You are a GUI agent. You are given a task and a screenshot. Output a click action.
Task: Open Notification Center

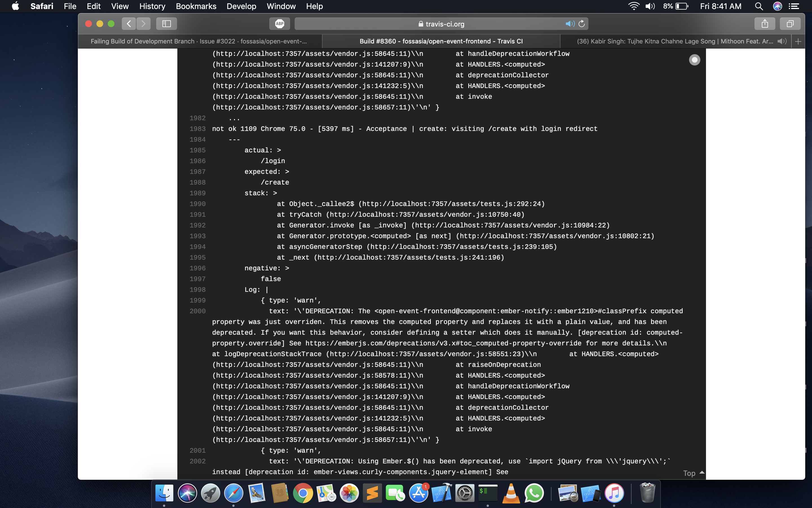[794, 6]
